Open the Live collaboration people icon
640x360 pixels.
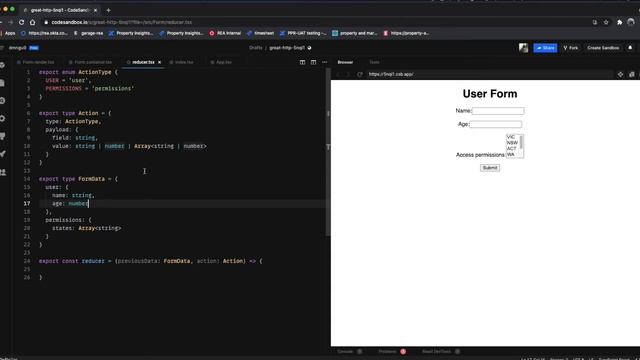3,172
